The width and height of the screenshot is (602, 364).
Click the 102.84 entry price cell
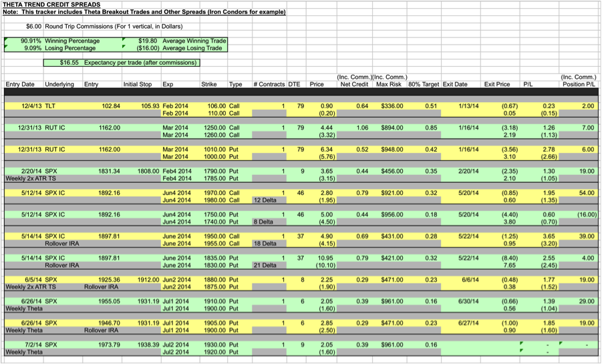[110, 106]
